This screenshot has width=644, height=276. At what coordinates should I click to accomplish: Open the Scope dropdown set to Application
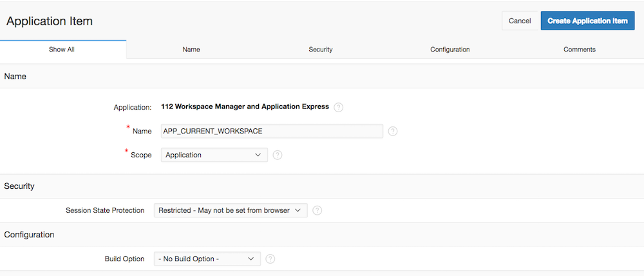click(214, 155)
